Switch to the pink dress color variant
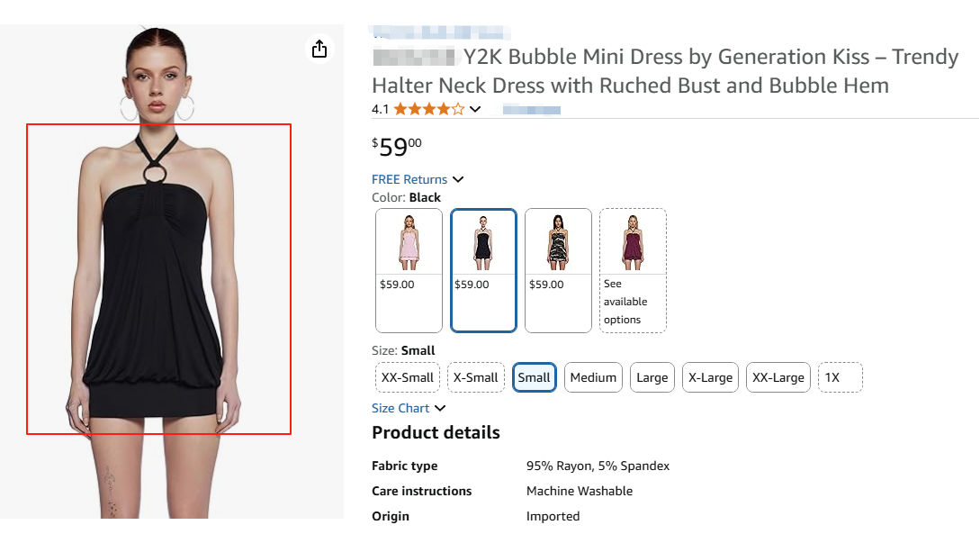 tap(408, 269)
